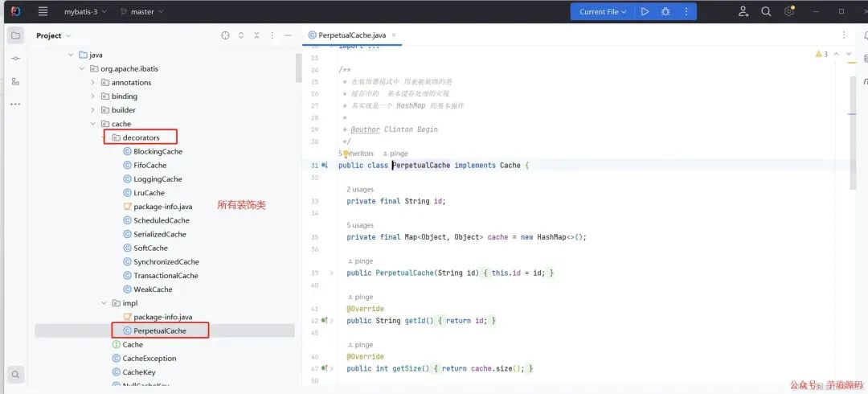Open Database tool window on right

tap(866, 59)
